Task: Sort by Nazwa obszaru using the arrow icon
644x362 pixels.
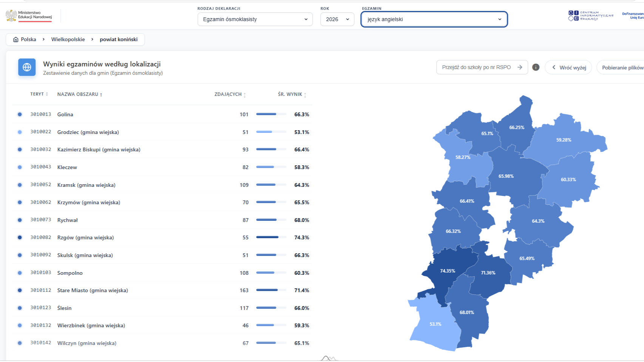Action: pyautogui.click(x=101, y=95)
